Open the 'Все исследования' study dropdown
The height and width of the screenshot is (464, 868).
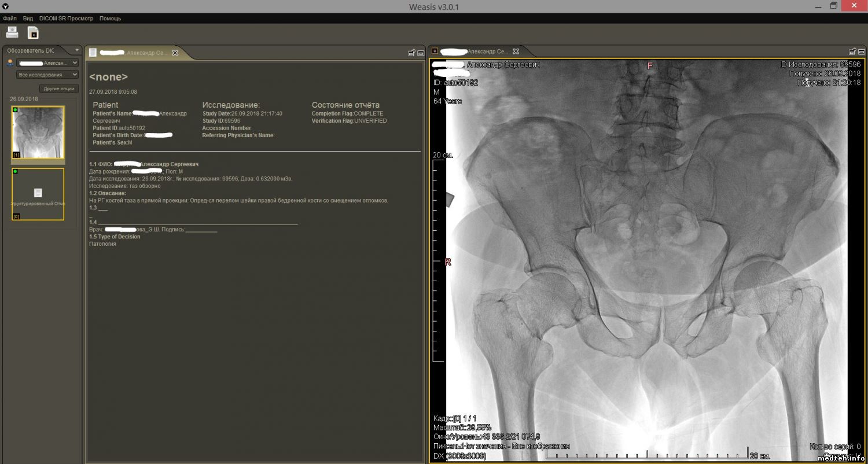tap(47, 75)
